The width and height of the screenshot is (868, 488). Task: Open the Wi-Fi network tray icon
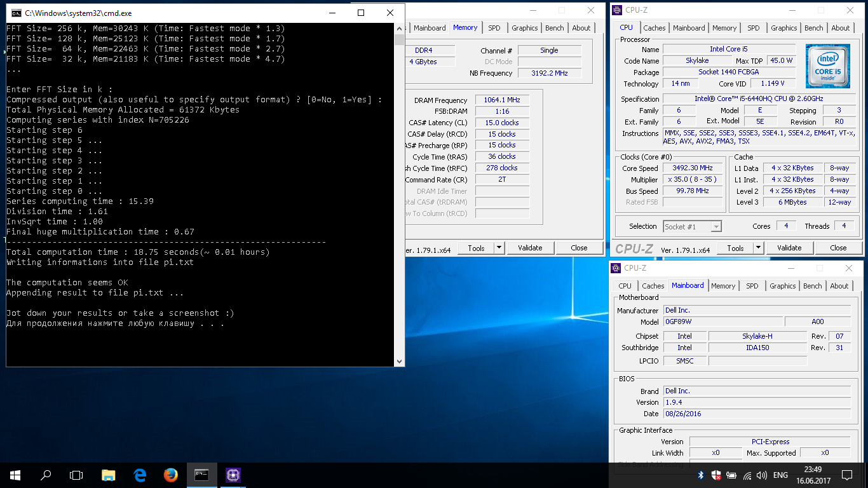(747, 475)
